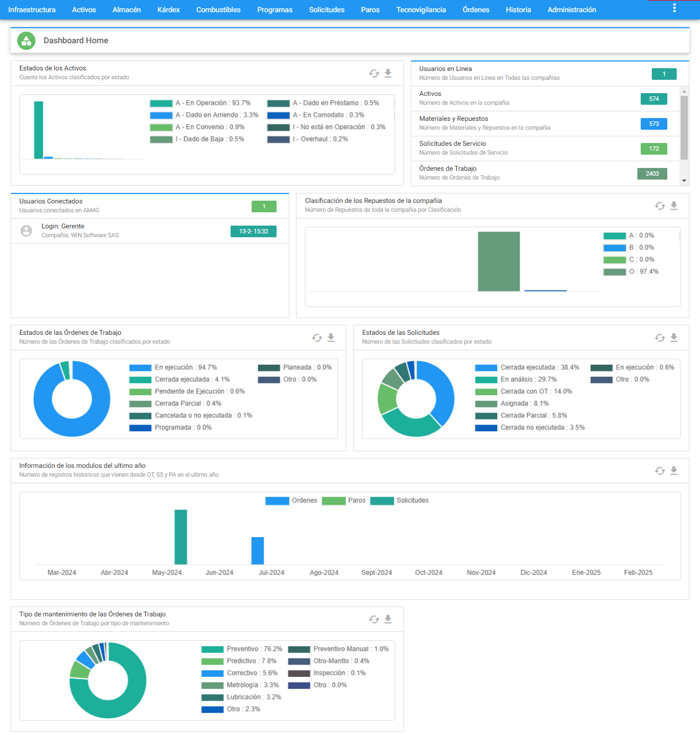Screen dimensions: 700x735
Task: Click the green Dashboard Home icon
Action: (26, 40)
